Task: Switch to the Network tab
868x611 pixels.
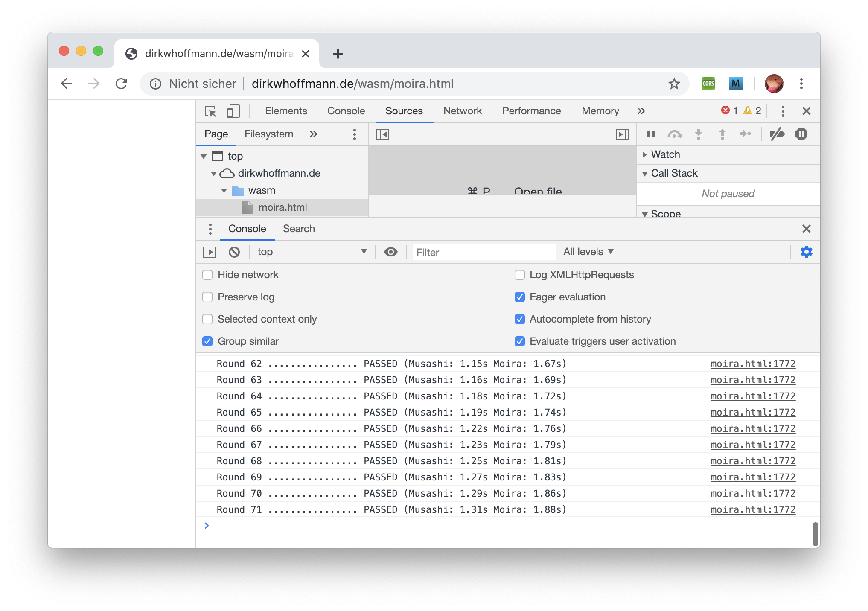Action: click(x=463, y=111)
